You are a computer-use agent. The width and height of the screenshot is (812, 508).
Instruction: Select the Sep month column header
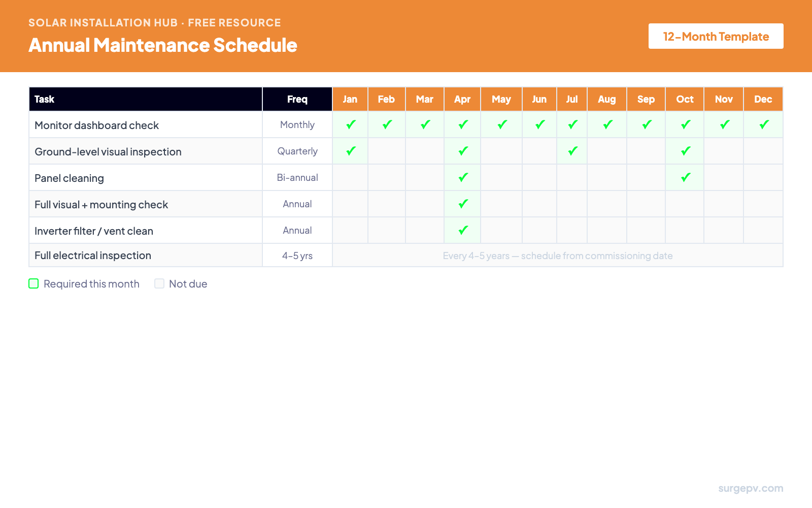[646, 99]
